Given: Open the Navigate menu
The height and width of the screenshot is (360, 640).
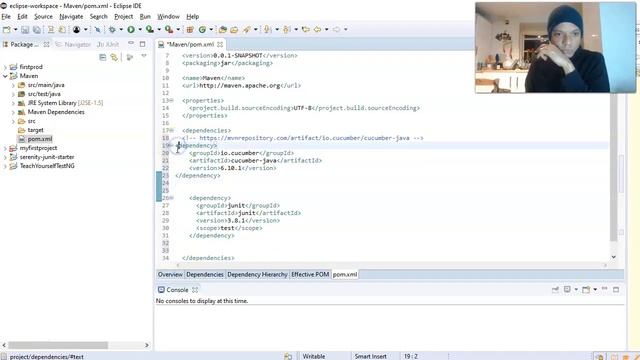Looking at the screenshot, I should [x=71, y=16].
